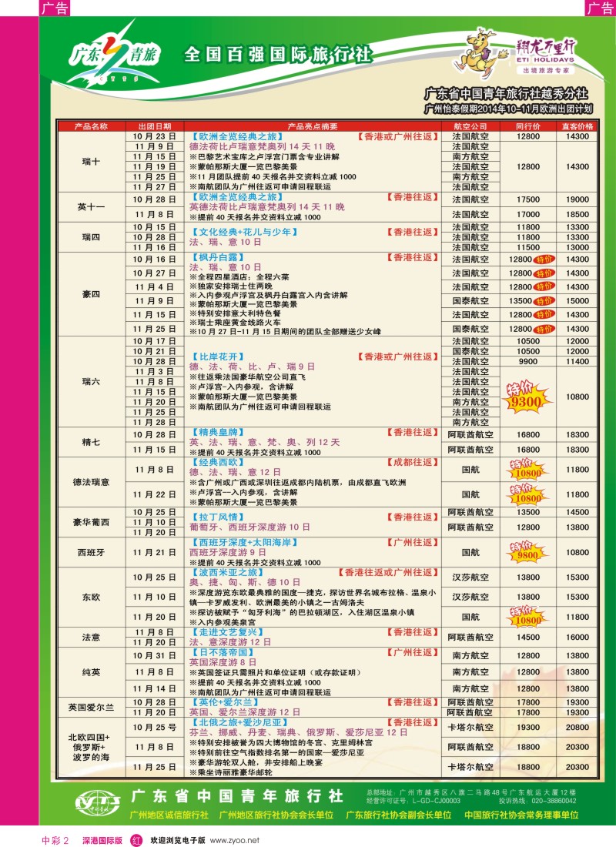Click the tour title 【北俄之旅+爱沙尼亚】
This screenshot has height=847, width=616.
pyautogui.click(x=240, y=722)
